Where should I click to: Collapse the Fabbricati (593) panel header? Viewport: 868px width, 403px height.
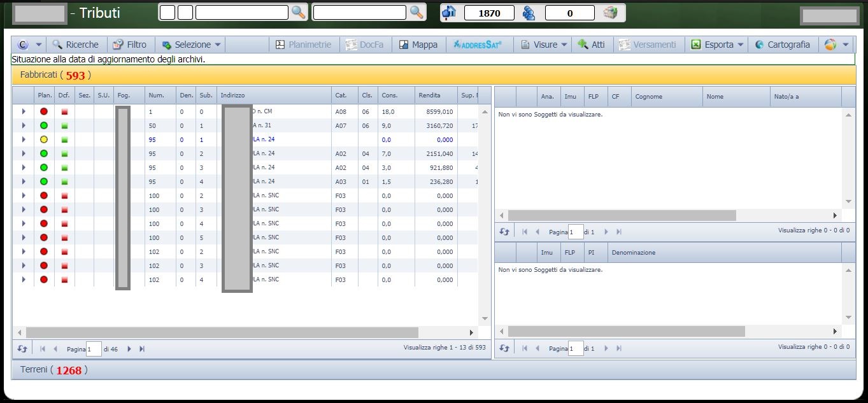point(434,75)
